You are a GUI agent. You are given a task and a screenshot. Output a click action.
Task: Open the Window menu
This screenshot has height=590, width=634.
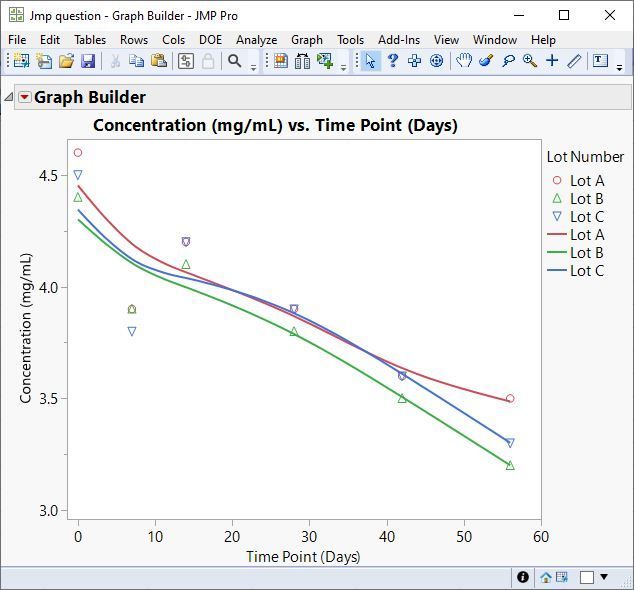[495, 40]
